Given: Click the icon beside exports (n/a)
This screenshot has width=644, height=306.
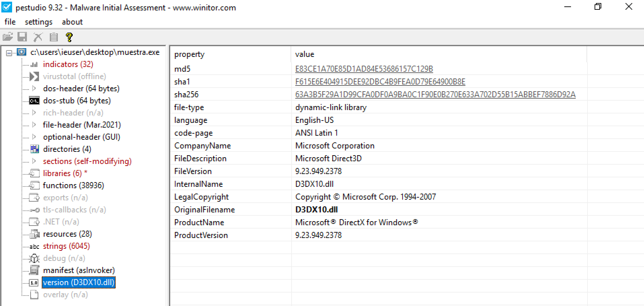Looking at the screenshot, I should [34, 198].
